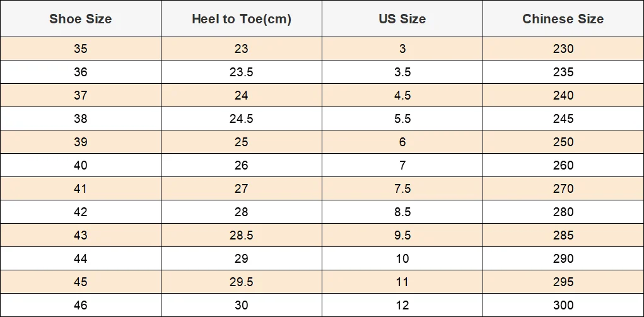The height and width of the screenshot is (317, 644).
Task: Click heel to toe value 23.5
Action: point(242,72)
